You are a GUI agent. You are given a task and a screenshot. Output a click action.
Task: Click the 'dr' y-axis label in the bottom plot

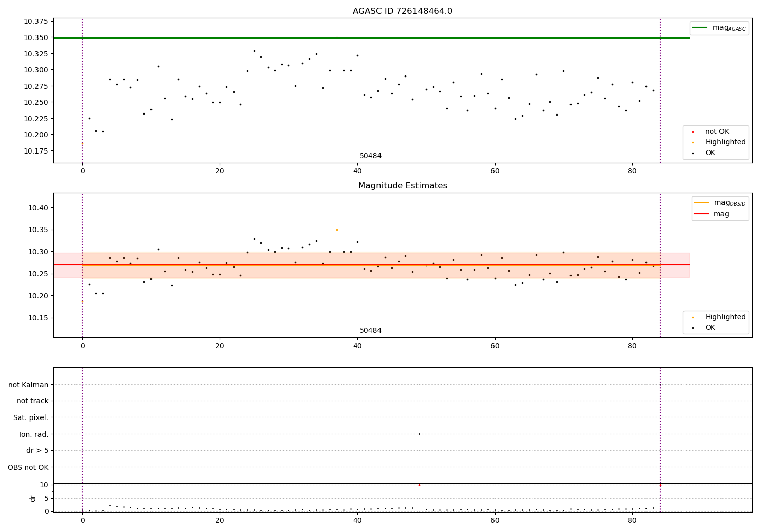[x=33, y=498]
